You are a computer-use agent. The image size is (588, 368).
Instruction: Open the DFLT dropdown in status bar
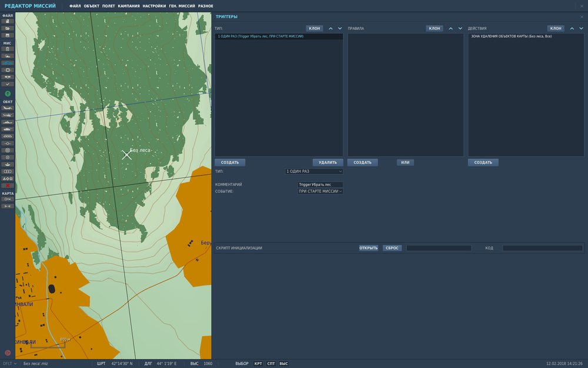pyautogui.click(x=10, y=364)
